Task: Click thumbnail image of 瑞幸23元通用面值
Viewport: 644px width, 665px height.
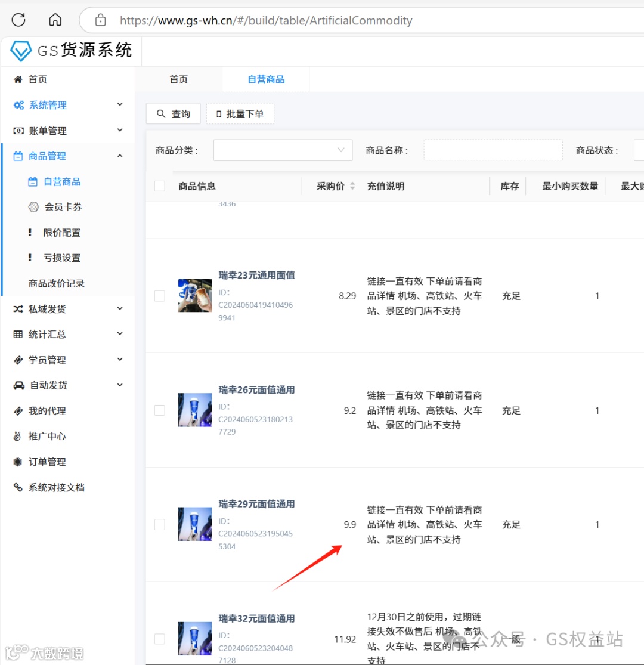Action: (195, 295)
